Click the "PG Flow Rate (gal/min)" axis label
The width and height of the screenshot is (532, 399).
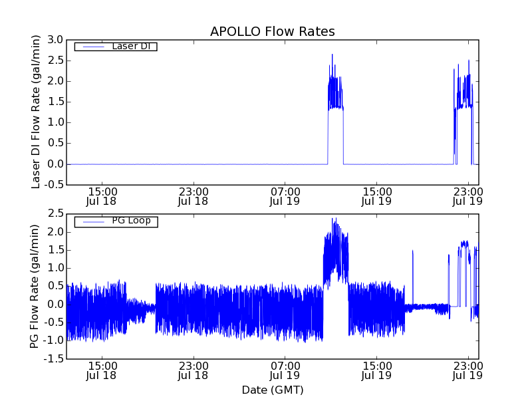(35, 286)
